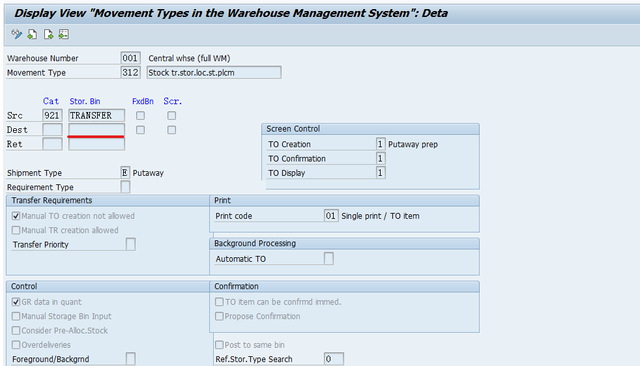
Task: Select the Warehouse Number field
Action: (131, 58)
